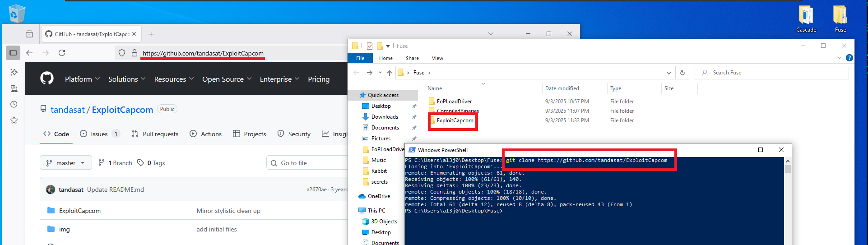Expand Explorer address bar history dropdown
Image resolution: width=868 pixels, height=245 pixels.
pos(668,73)
